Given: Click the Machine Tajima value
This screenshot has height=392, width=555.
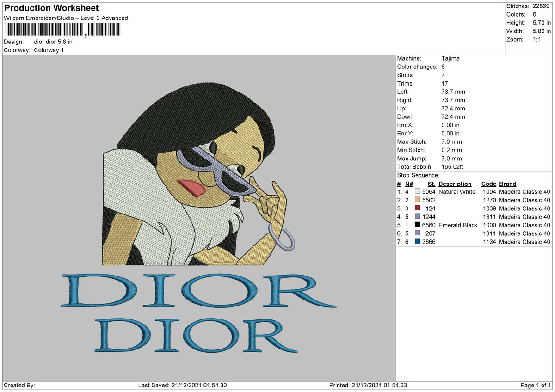Looking at the screenshot, I should 450,59.
